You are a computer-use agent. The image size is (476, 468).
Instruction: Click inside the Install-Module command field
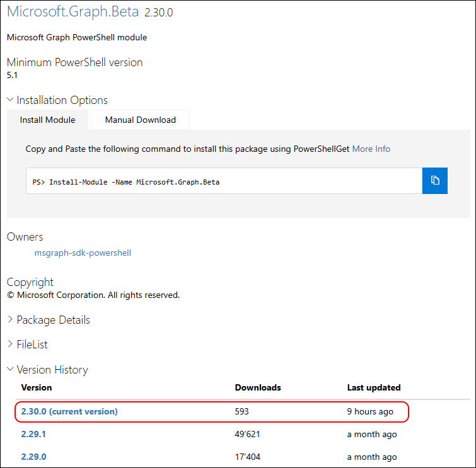(224, 181)
